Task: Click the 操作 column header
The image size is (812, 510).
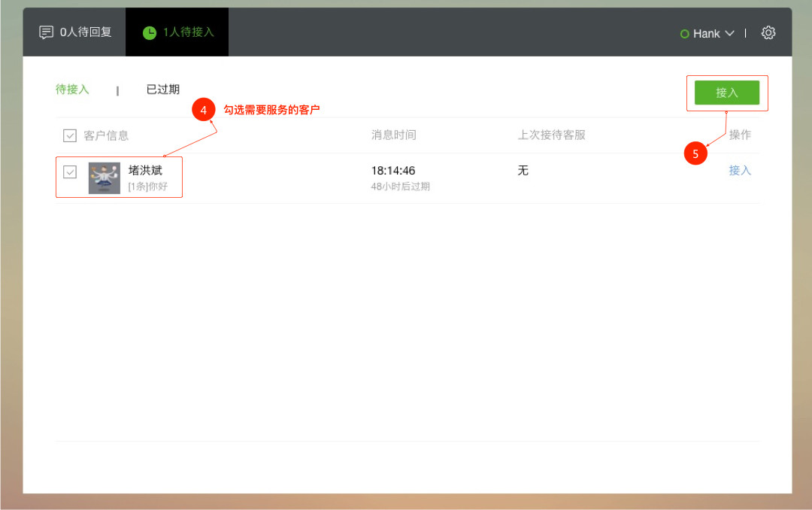Action: pyautogui.click(x=740, y=135)
